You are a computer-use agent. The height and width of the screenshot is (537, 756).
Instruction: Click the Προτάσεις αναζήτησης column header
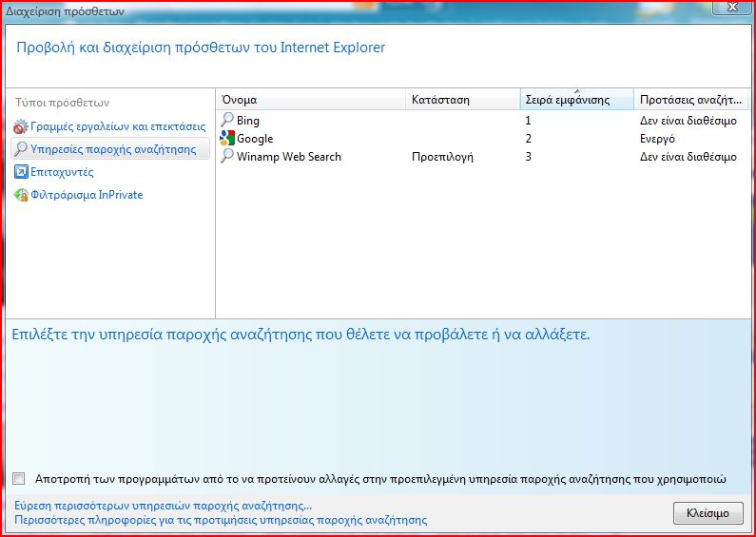pyautogui.click(x=691, y=100)
